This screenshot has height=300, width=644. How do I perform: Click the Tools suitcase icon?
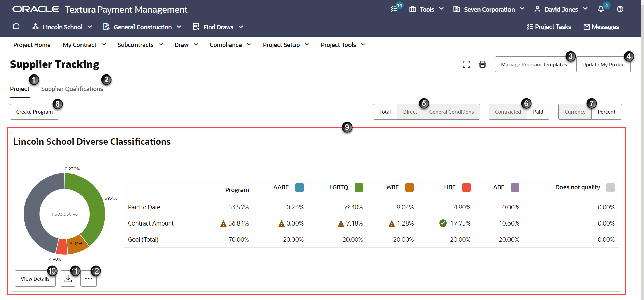(412, 9)
